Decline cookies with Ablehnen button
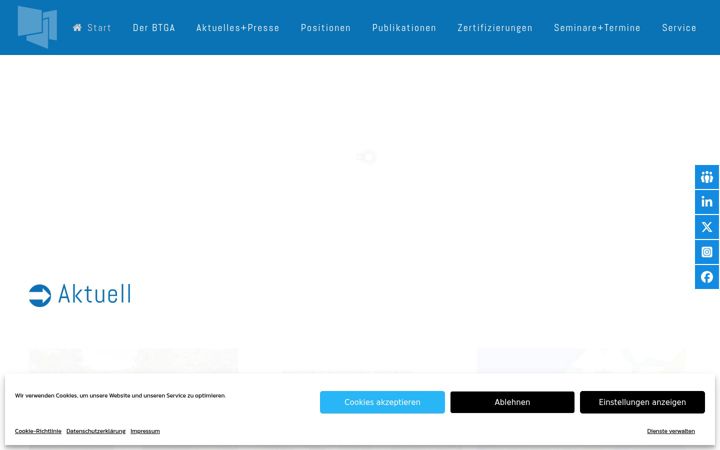 512,402
